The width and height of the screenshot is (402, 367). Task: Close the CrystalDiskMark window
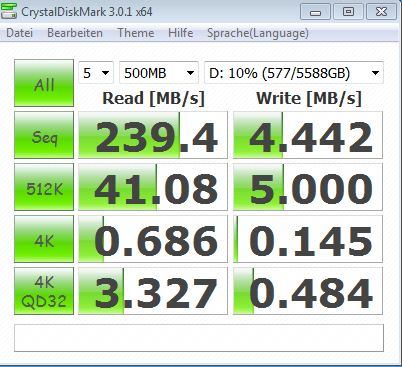(381, 12)
